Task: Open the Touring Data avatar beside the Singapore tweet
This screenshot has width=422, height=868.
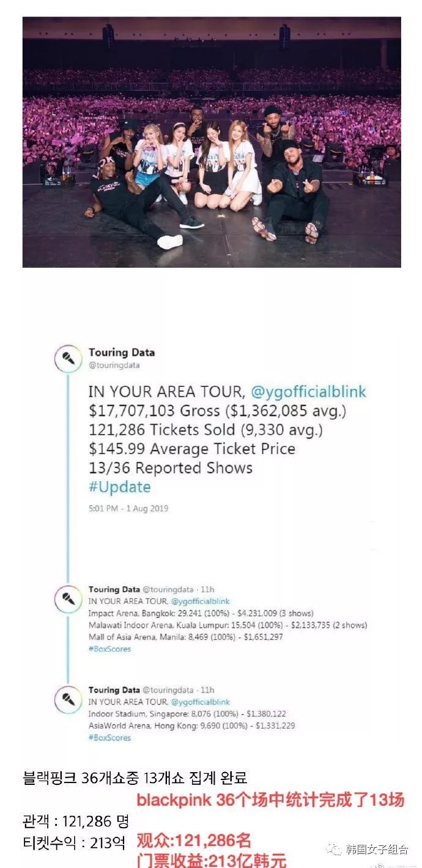Action: click(68, 701)
